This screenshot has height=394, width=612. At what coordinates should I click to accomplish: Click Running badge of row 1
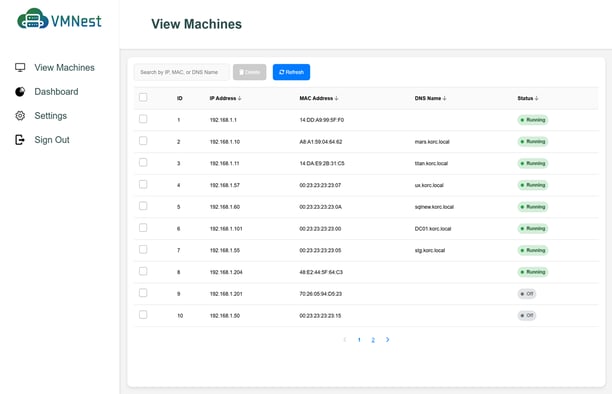coord(533,120)
